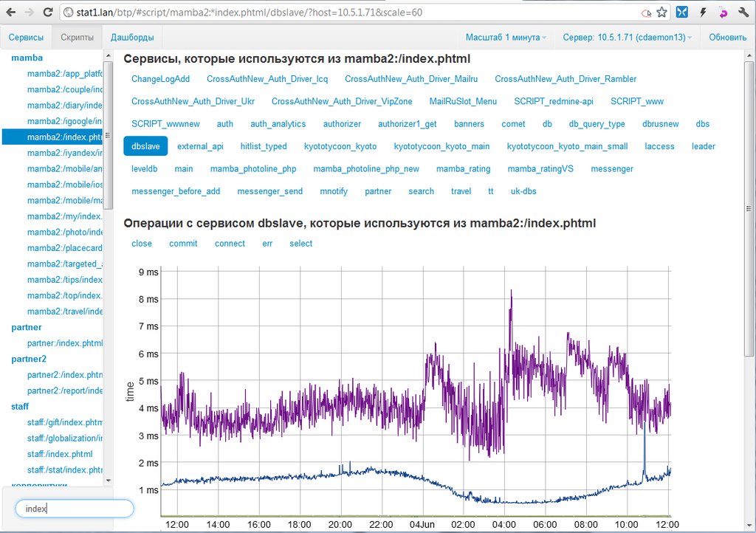Choose the err operation
The height and width of the screenshot is (533, 756).
(x=267, y=244)
